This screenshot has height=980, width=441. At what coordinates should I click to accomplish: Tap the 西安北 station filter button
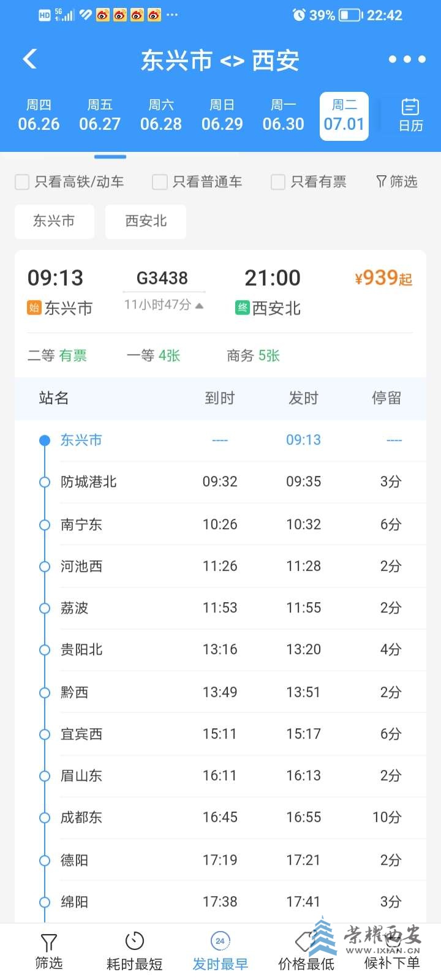(146, 221)
